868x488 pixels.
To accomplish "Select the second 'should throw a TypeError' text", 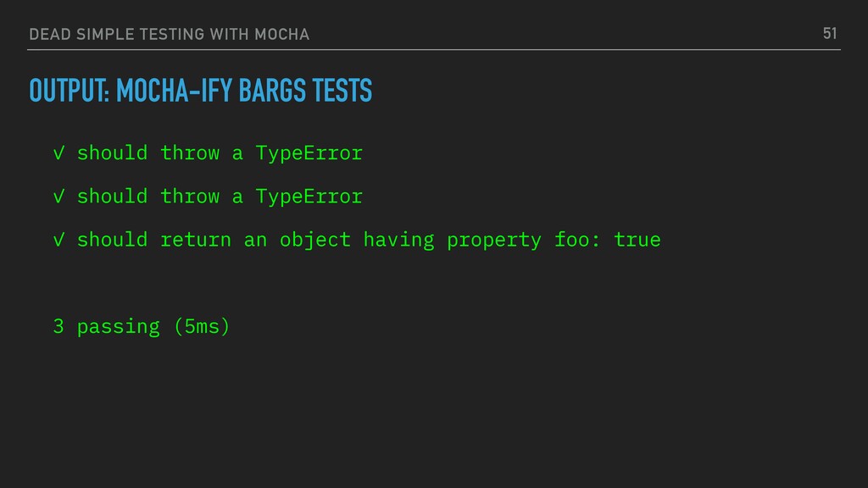I will pyautogui.click(x=220, y=197).
